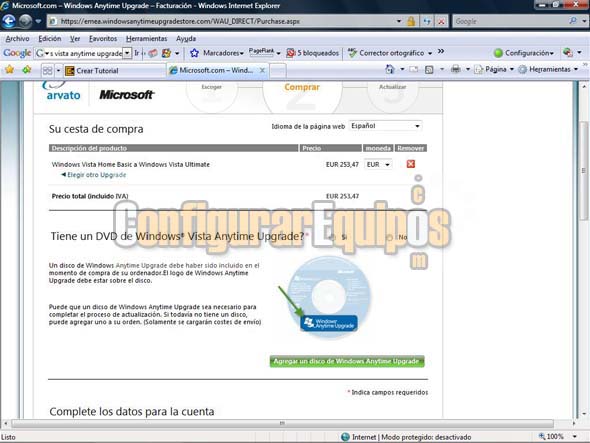Expand the zoom level dropdown arrow in status bar
Viewport: 590px width, 443px height.
[575, 437]
